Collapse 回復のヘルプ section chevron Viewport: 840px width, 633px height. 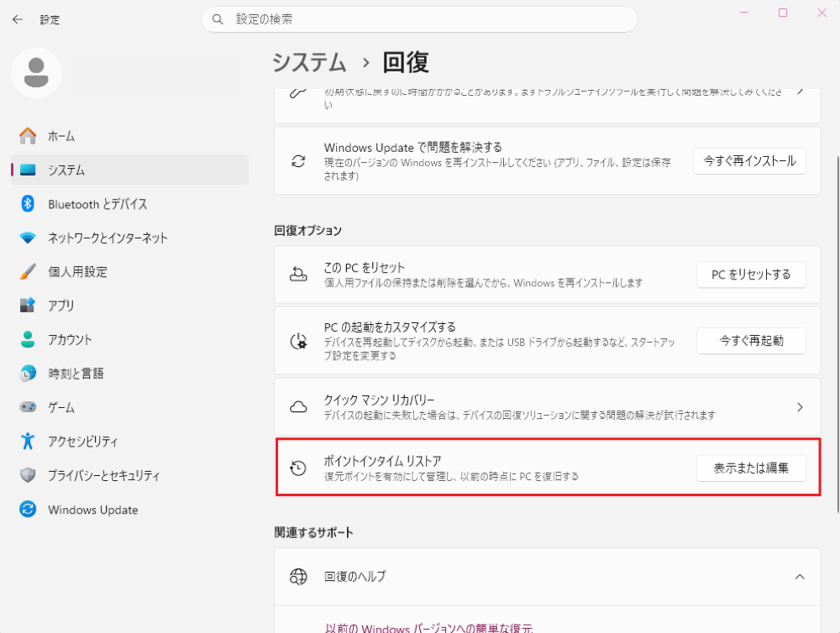(800, 577)
